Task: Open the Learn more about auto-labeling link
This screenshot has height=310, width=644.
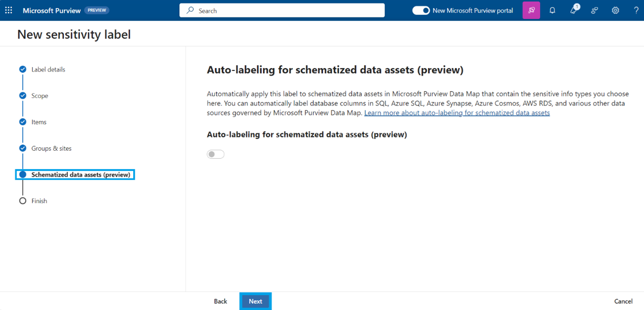Action: (457, 113)
